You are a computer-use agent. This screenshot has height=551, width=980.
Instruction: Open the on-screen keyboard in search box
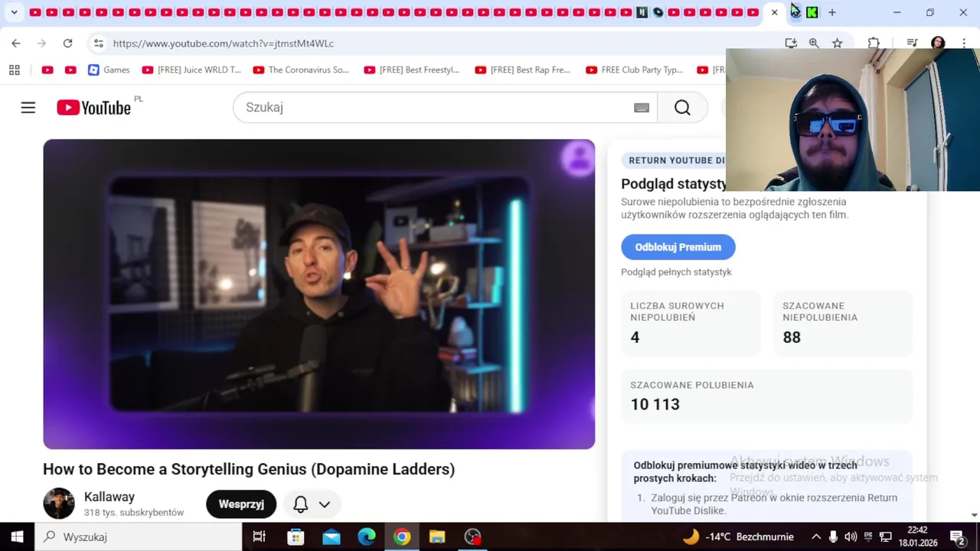pos(642,108)
